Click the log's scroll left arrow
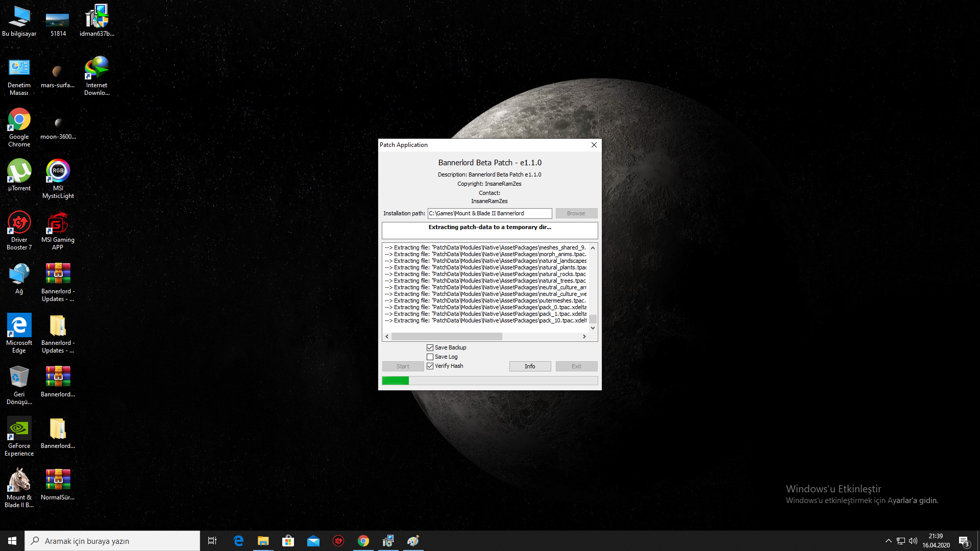Image resolution: width=980 pixels, height=551 pixels. [387, 337]
